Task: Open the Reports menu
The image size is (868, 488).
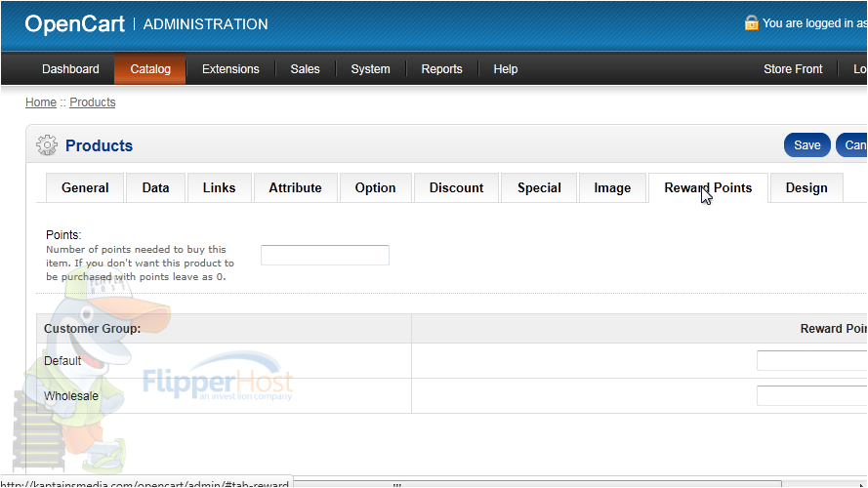Action: (x=441, y=69)
